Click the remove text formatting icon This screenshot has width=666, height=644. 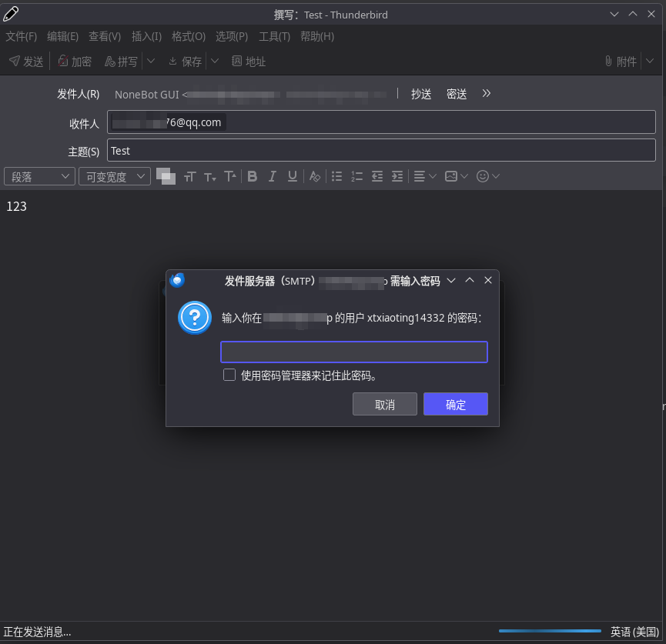(314, 176)
